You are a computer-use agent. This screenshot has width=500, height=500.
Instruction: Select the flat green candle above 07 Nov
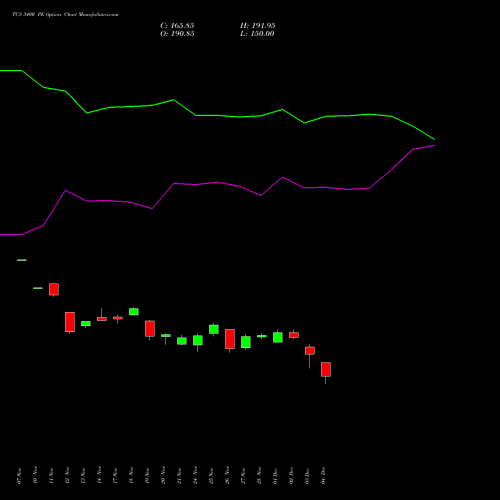tap(22, 260)
